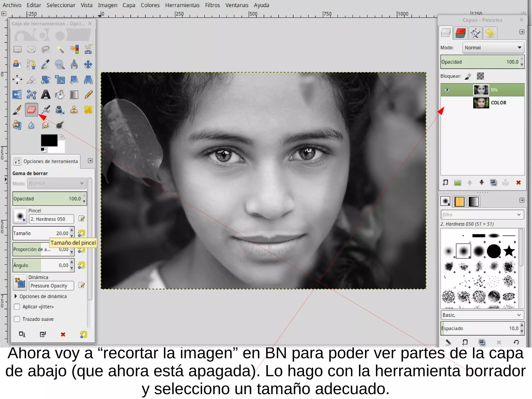Select the Alignment tool
Viewport: 532px width, 399px height.
[x=17, y=80]
